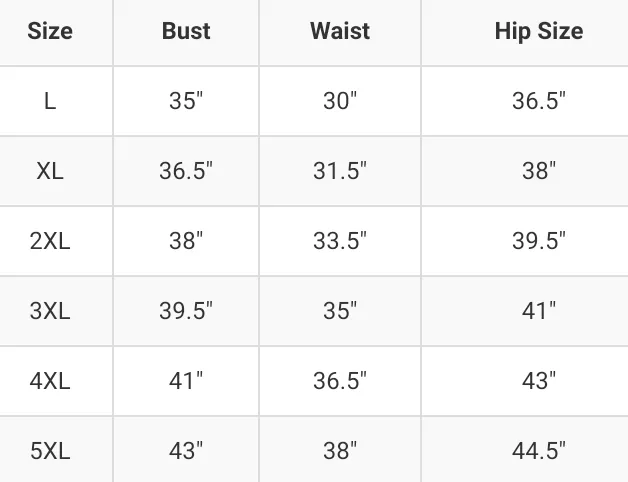Image resolution: width=628 pixels, height=482 pixels.
Task: Click the 4XL bust value 41"
Action: [x=186, y=381]
